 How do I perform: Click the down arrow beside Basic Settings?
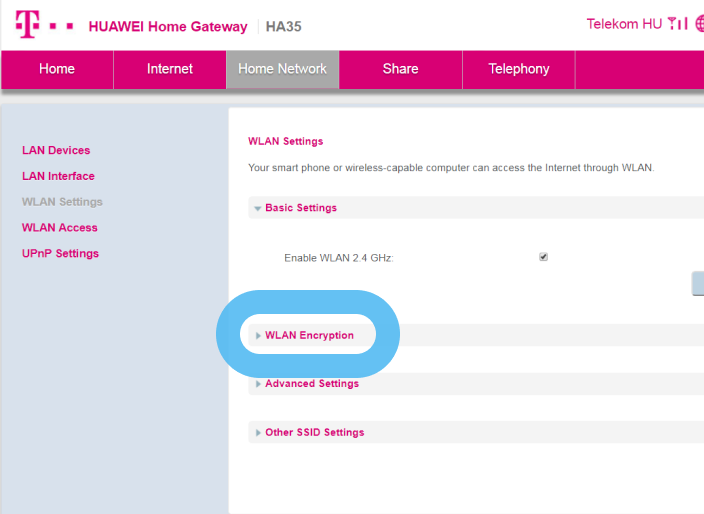pyautogui.click(x=258, y=209)
